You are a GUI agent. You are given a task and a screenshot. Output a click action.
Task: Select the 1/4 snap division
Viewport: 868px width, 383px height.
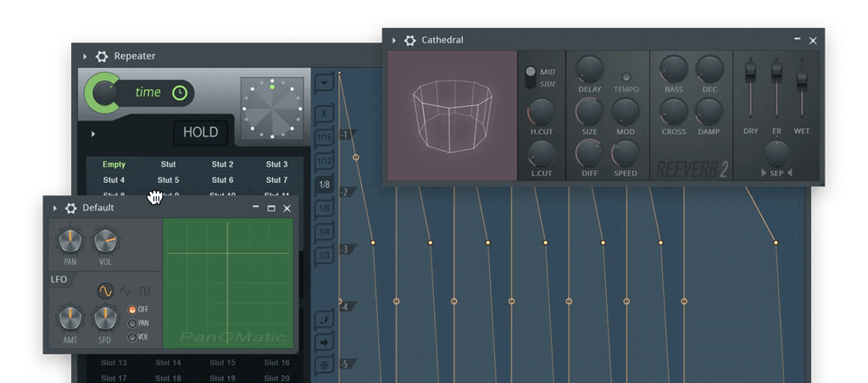click(x=325, y=232)
